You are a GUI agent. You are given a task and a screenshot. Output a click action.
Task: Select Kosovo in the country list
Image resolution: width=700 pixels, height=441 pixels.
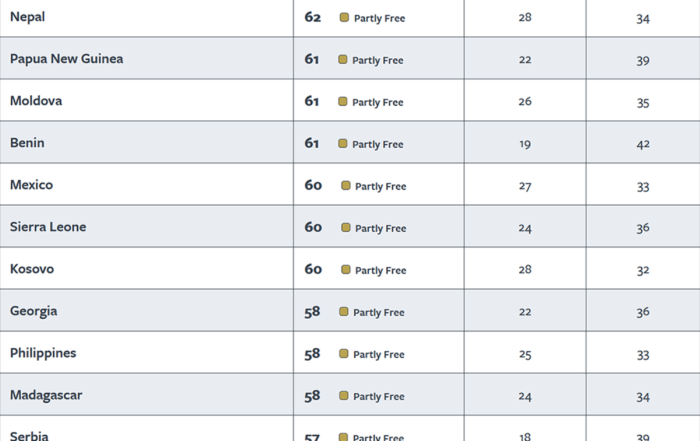click(x=32, y=269)
